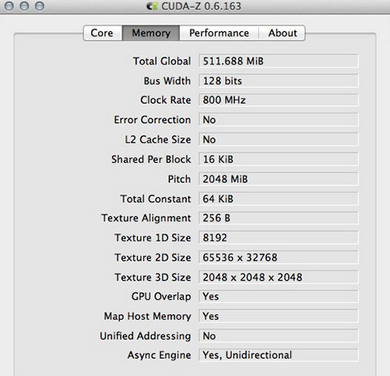Select the Error Correction value field
390x376 pixels.
click(x=279, y=120)
